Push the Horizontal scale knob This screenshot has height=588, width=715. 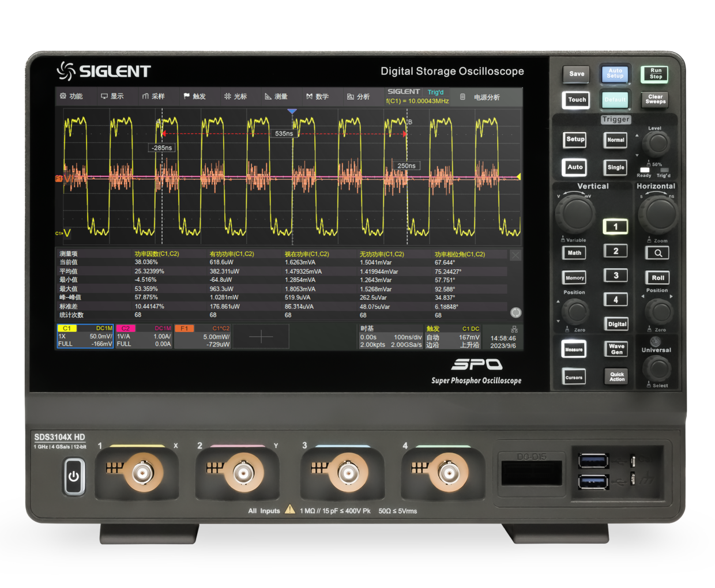(658, 214)
